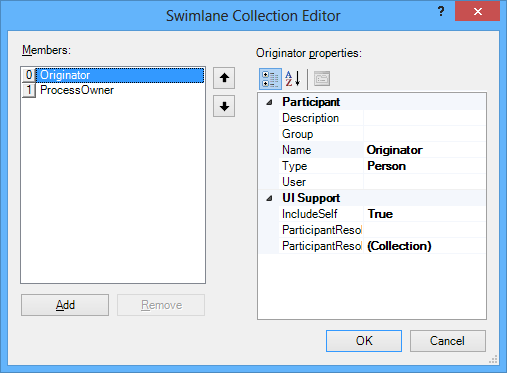This screenshot has height=373, width=507.
Task: Click the Categorized view icon
Action: 270,79
